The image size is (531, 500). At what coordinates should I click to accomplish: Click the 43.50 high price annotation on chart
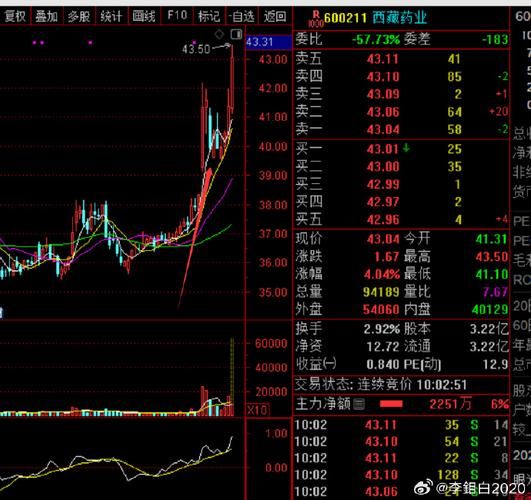[196, 49]
